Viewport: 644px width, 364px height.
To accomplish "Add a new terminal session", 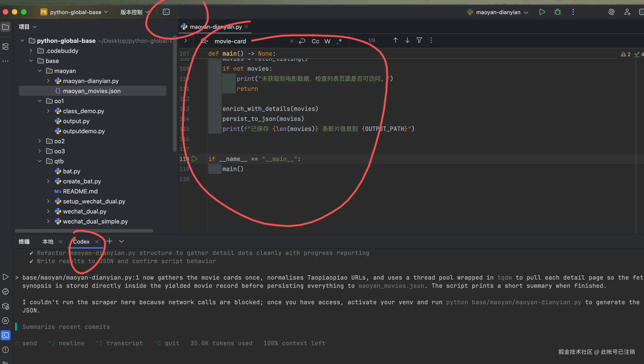I will [x=109, y=241].
